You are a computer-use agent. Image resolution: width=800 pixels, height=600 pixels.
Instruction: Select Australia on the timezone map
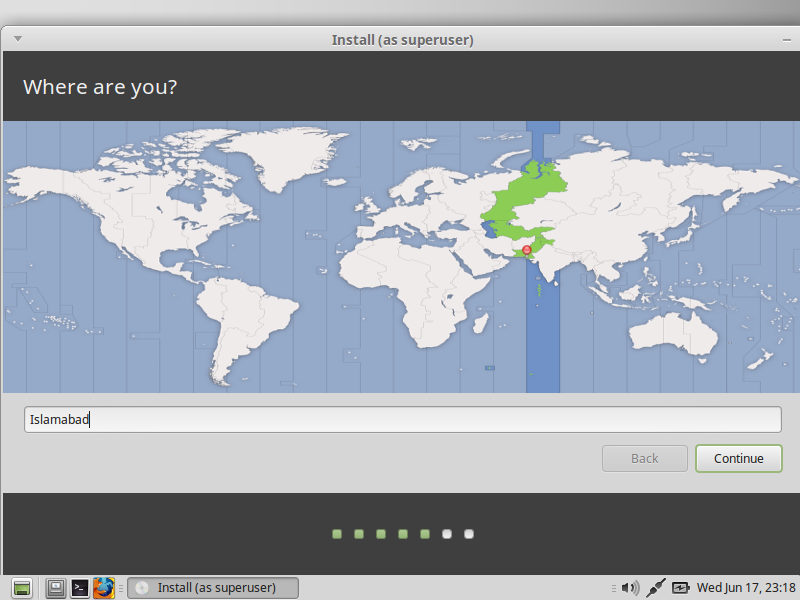673,334
